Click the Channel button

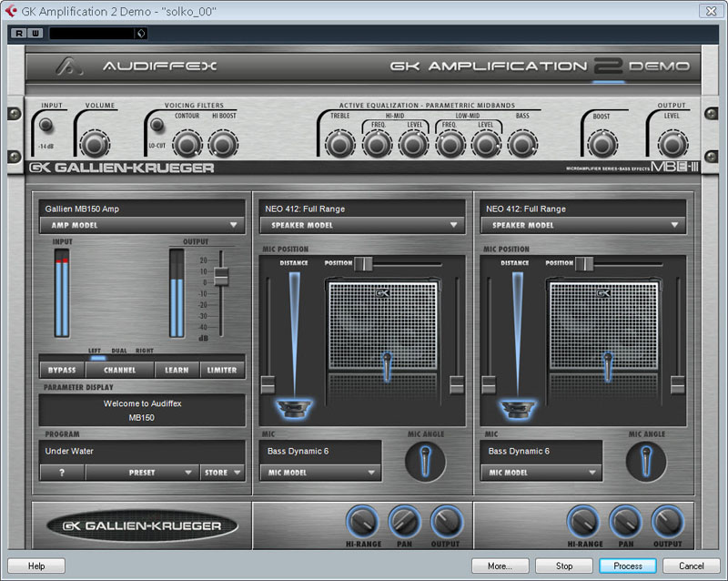coord(120,370)
